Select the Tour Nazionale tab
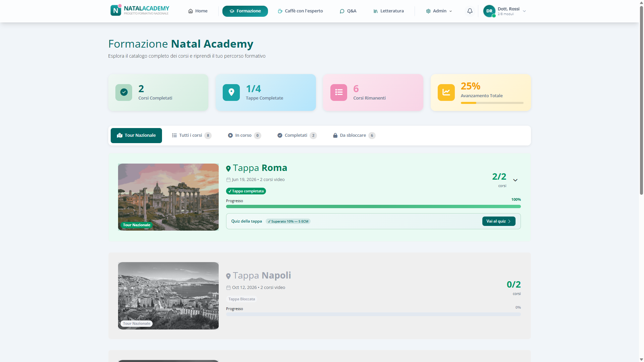The image size is (644, 362). [136, 135]
